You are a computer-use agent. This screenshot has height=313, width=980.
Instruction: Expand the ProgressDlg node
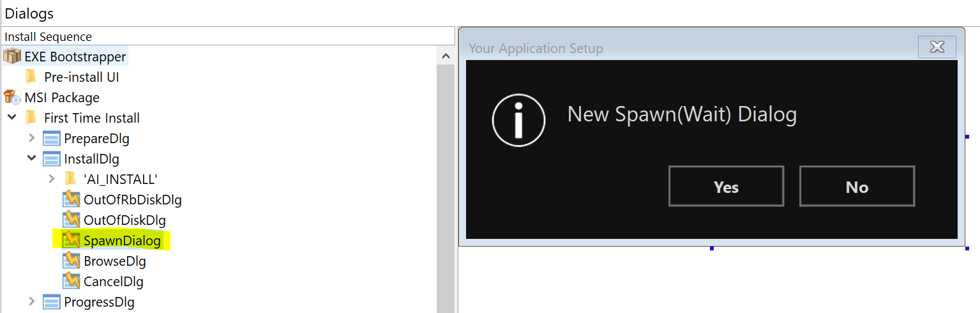[32, 302]
